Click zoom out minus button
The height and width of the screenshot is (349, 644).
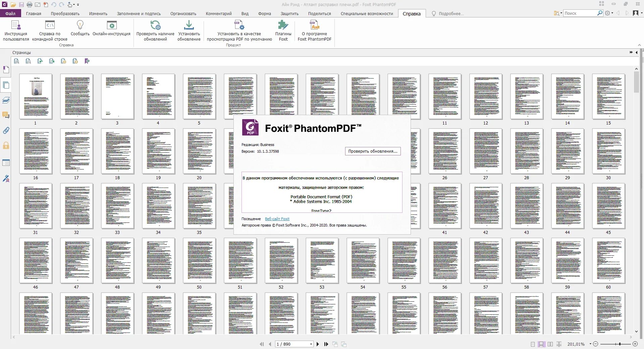(595, 344)
